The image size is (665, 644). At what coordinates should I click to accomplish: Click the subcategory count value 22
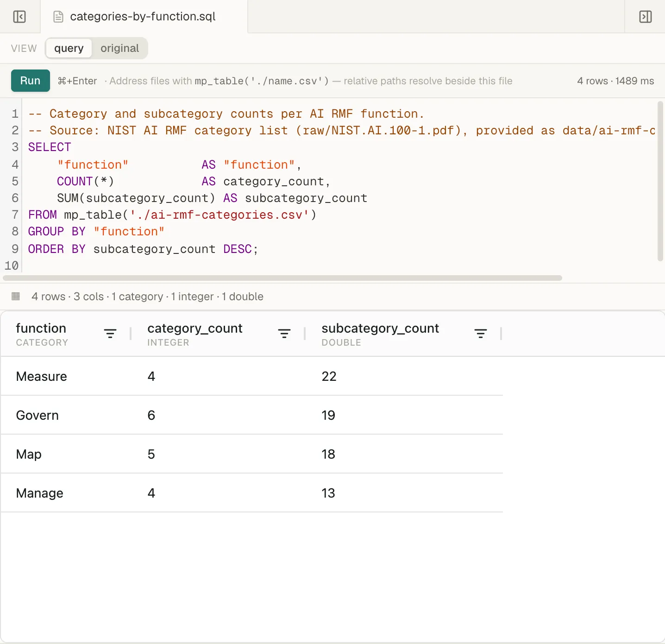(x=329, y=376)
